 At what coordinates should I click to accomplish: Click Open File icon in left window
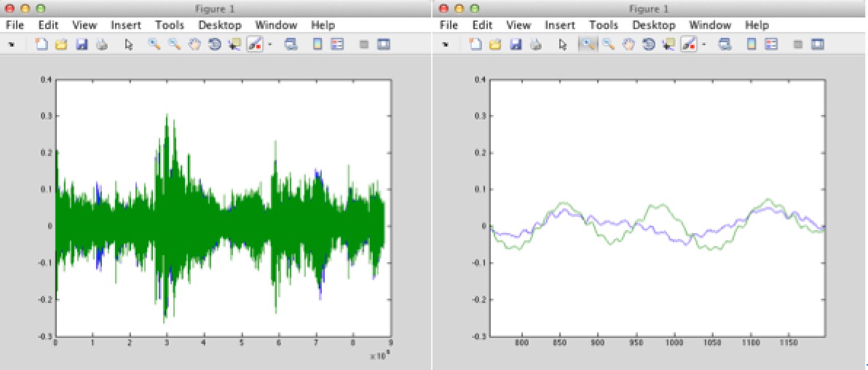click(x=61, y=45)
